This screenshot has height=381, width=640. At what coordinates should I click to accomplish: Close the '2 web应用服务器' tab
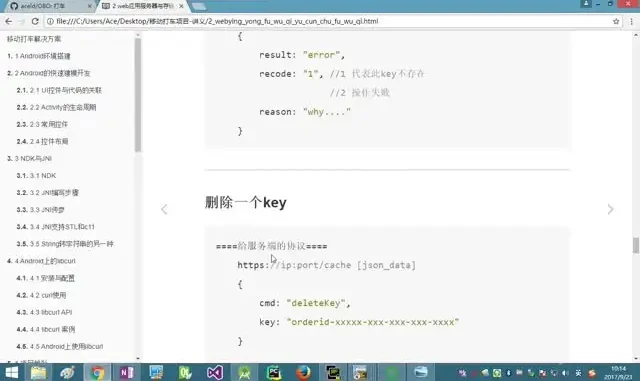[x=181, y=6]
